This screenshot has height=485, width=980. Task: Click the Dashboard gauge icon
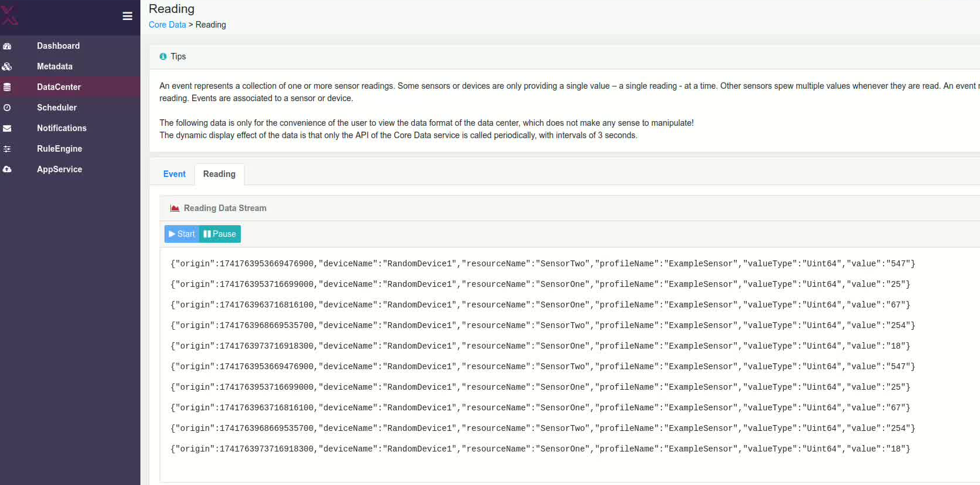[7, 46]
